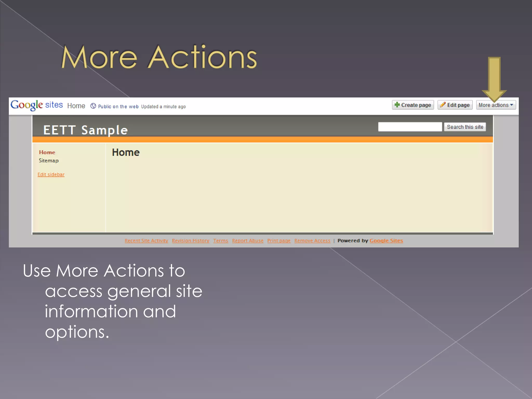The height and width of the screenshot is (399, 532).
Task: Click the globe icon next to Public on the web
Action: pos(93,106)
